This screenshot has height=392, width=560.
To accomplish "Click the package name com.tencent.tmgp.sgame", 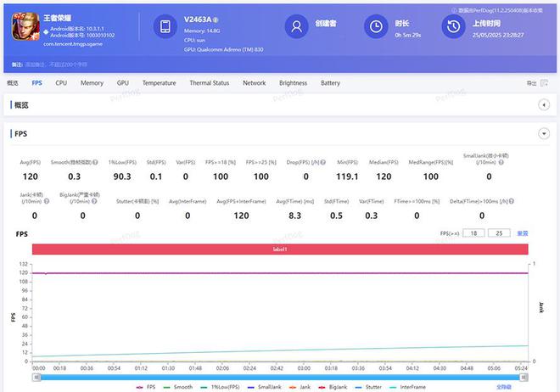I will click(x=73, y=44).
